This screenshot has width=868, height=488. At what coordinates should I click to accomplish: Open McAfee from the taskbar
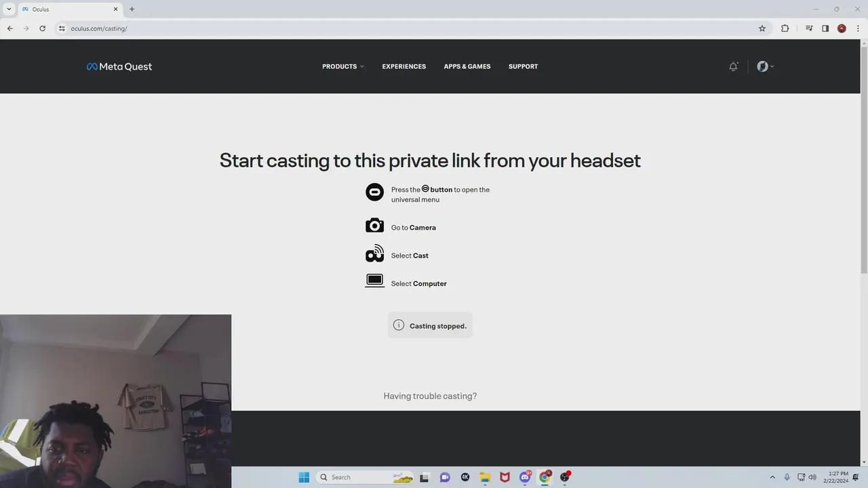coord(505,477)
